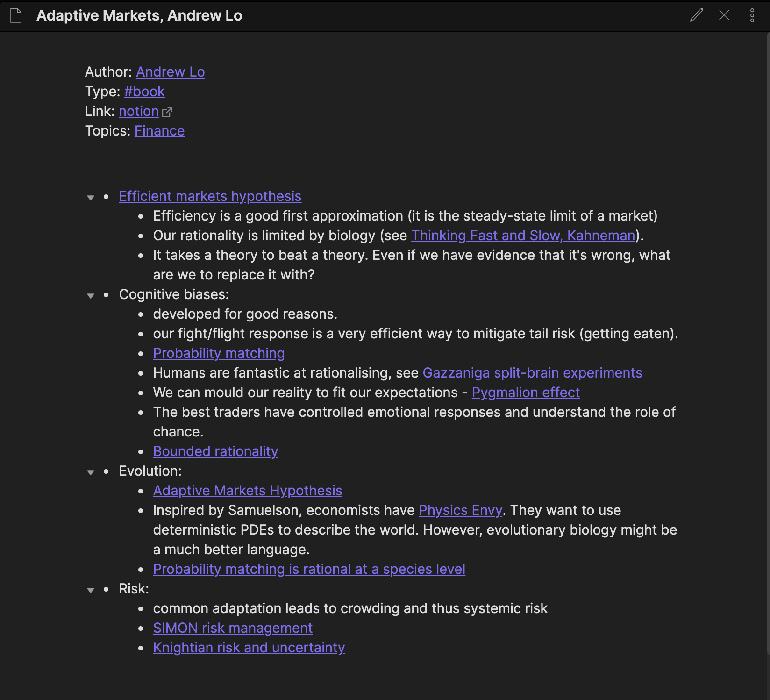Open the Probability matching note link
The height and width of the screenshot is (700, 770).
coord(219,353)
